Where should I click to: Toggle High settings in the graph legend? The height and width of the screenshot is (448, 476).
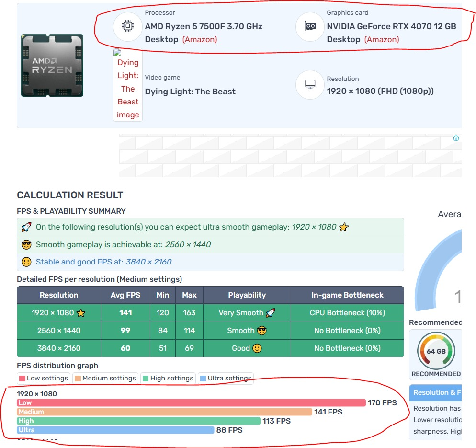pos(168,378)
